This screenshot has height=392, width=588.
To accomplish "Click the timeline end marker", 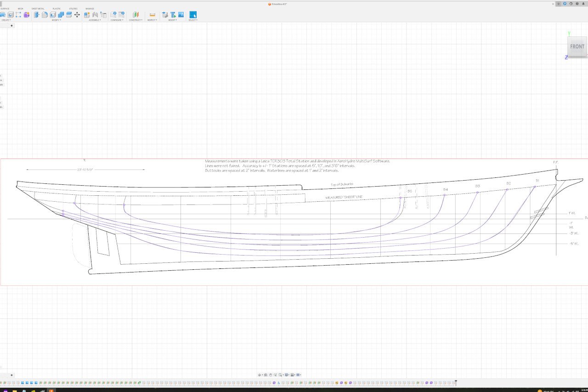I will (456, 382).
